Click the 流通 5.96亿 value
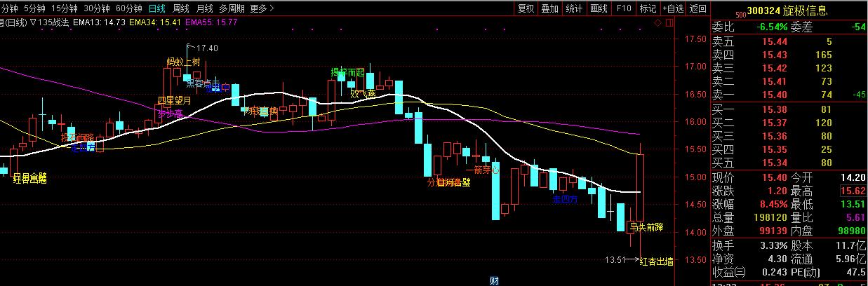 pos(852,258)
